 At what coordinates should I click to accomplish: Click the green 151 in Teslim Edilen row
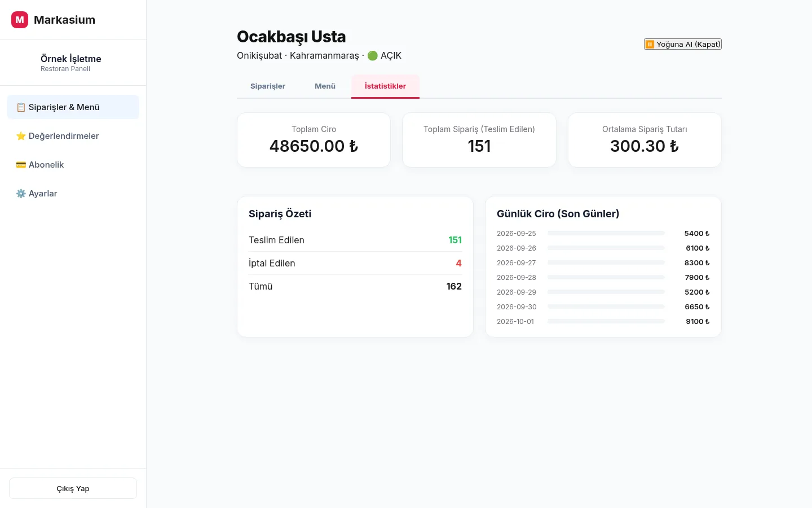point(455,240)
